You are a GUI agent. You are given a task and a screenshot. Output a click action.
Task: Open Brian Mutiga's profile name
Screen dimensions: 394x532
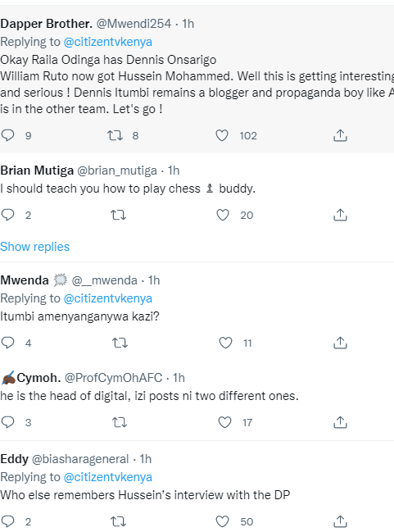coord(37,171)
